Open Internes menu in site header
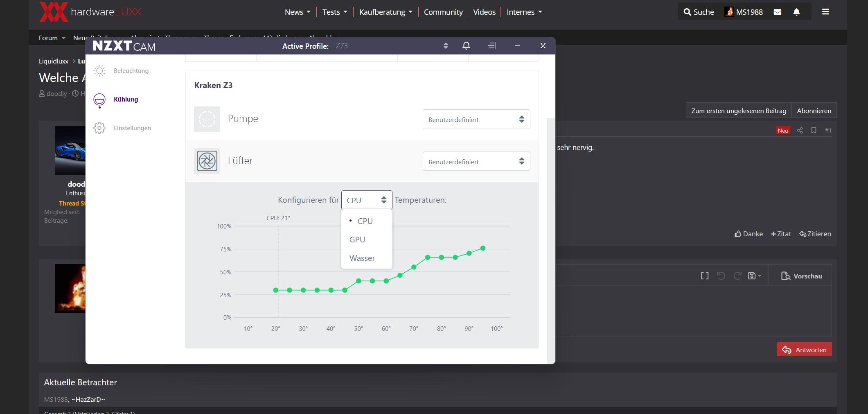 [x=524, y=12]
